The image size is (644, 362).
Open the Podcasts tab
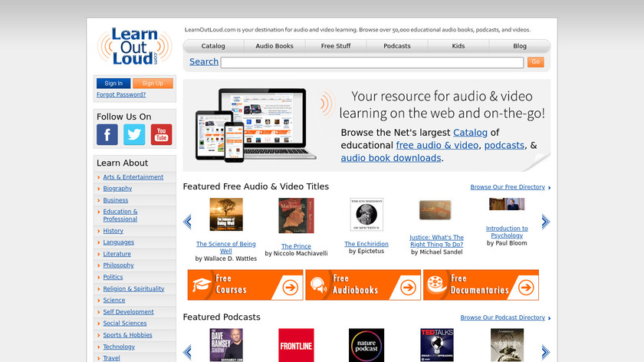(397, 46)
